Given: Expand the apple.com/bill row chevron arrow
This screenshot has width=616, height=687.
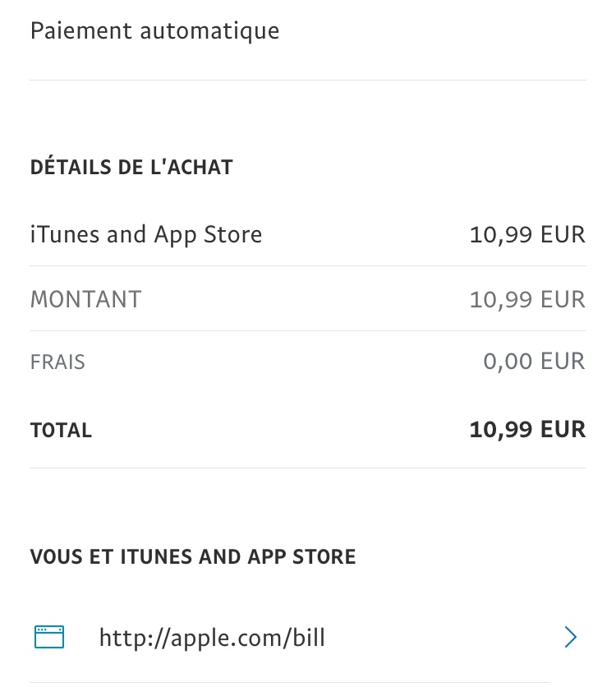Looking at the screenshot, I should pos(571,637).
